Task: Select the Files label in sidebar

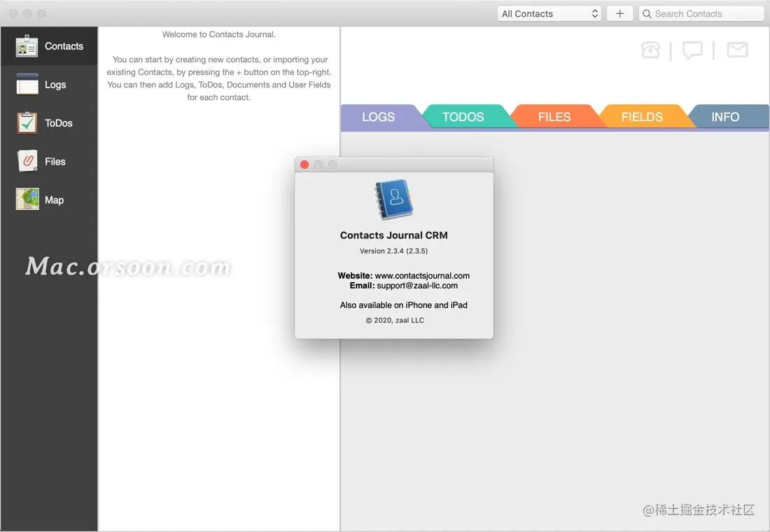Action: pyautogui.click(x=55, y=162)
